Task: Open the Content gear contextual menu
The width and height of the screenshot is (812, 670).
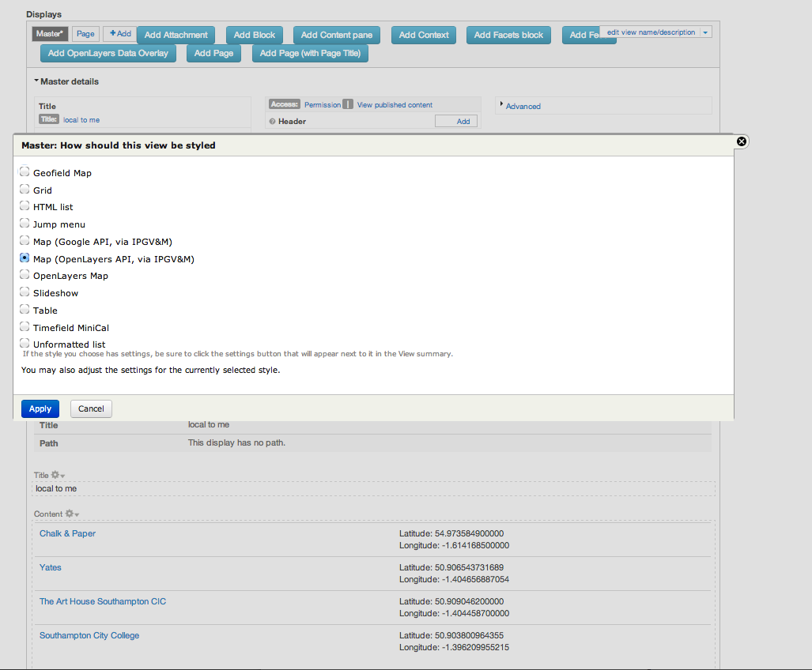Action: pyautogui.click(x=72, y=514)
